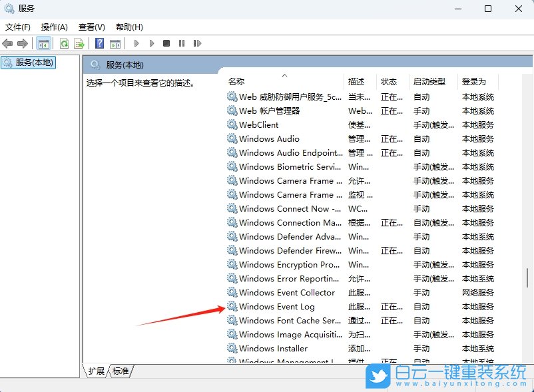This screenshot has width=534, height=392.
Task: Select the Windows Event Log service
Action: [278, 306]
